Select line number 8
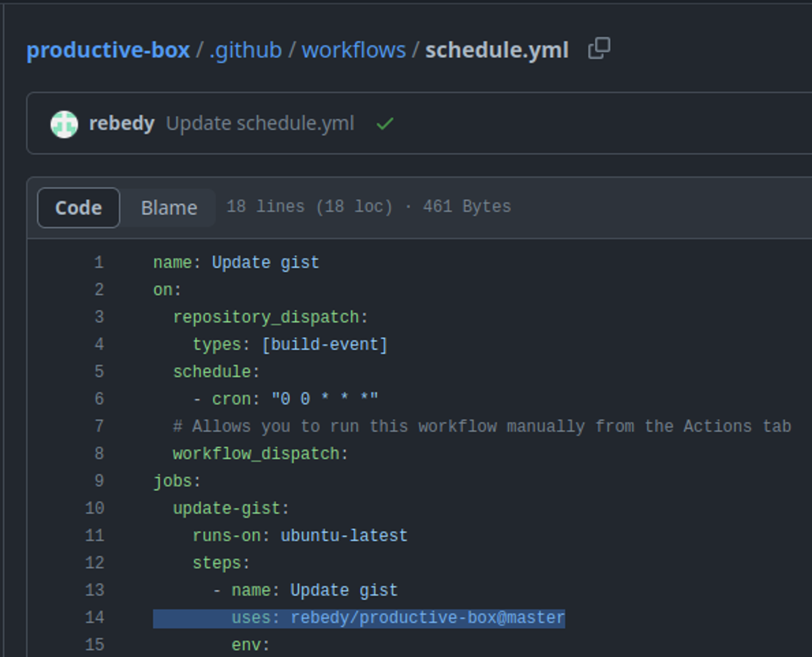 click(99, 453)
